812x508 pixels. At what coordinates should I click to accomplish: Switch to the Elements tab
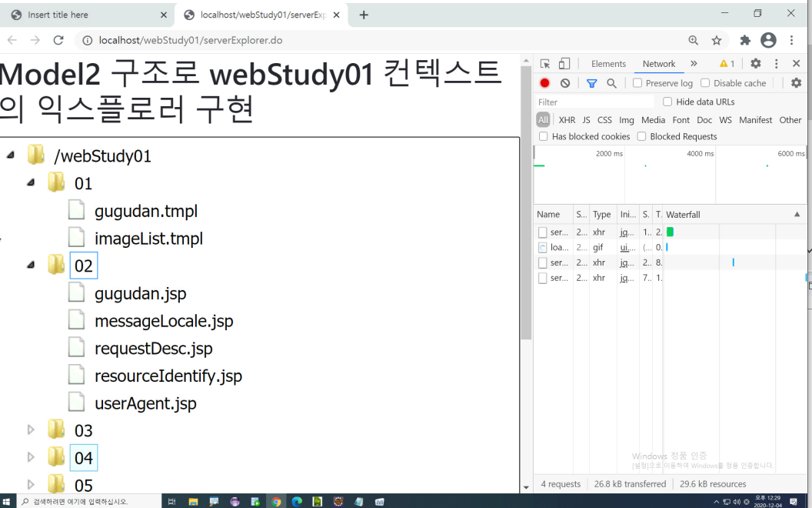pyautogui.click(x=608, y=64)
